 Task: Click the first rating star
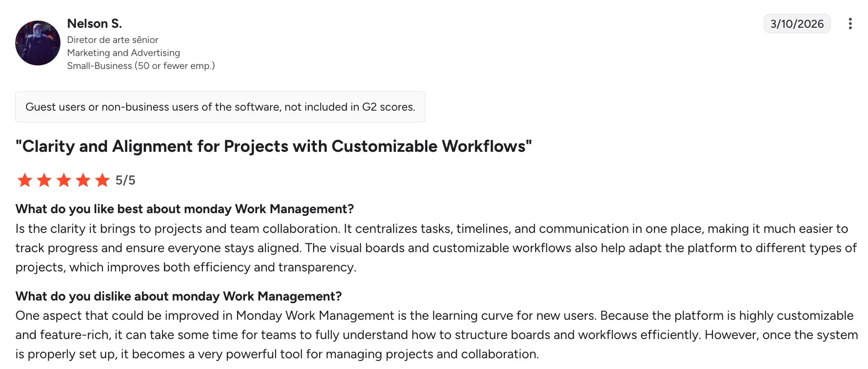point(25,180)
